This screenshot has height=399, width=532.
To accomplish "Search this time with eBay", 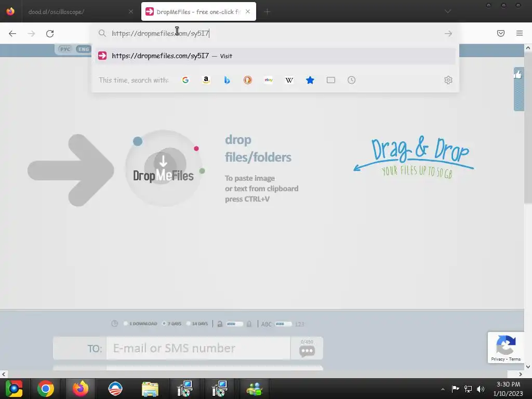I will pos(269,80).
